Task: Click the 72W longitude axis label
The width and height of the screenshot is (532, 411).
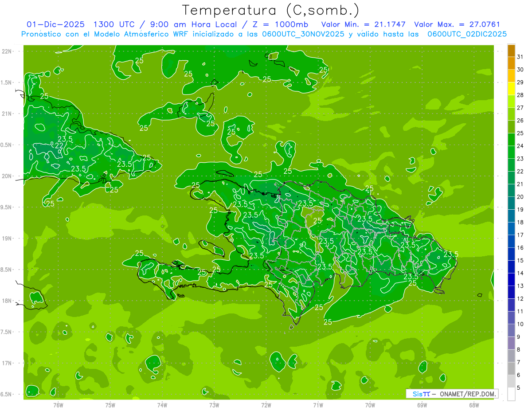Action: pyautogui.click(x=266, y=405)
